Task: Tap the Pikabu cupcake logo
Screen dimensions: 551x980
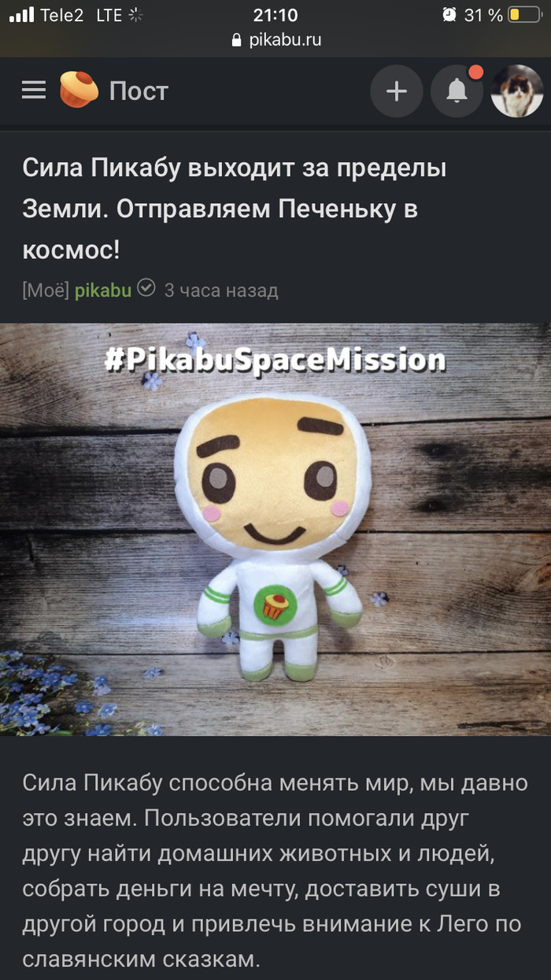Action: pos(79,91)
